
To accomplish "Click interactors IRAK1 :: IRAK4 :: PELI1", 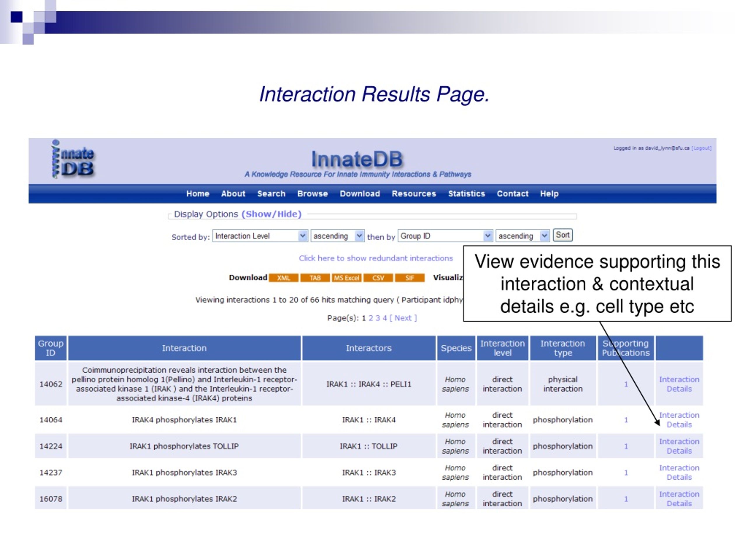I will tap(369, 384).
